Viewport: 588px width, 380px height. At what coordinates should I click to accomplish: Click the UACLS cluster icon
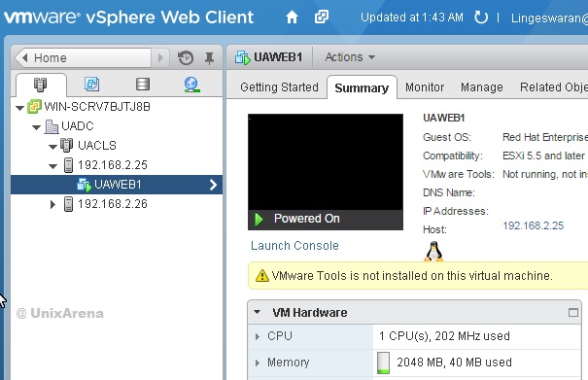click(x=67, y=145)
